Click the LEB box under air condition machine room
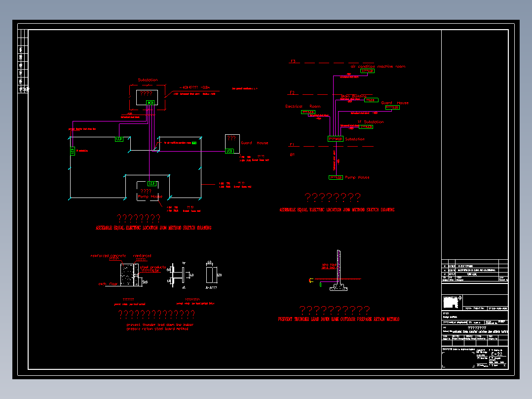 pos(367,71)
